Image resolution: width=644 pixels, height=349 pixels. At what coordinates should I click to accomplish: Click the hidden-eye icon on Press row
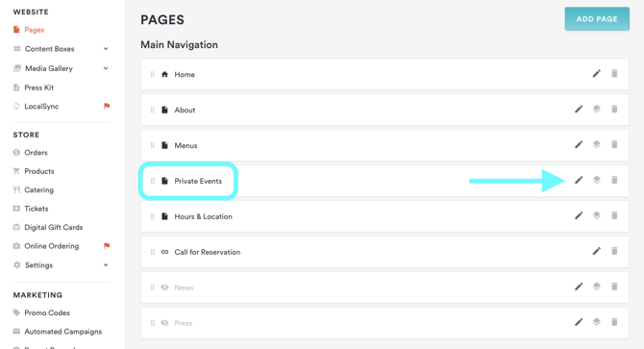(164, 323)
